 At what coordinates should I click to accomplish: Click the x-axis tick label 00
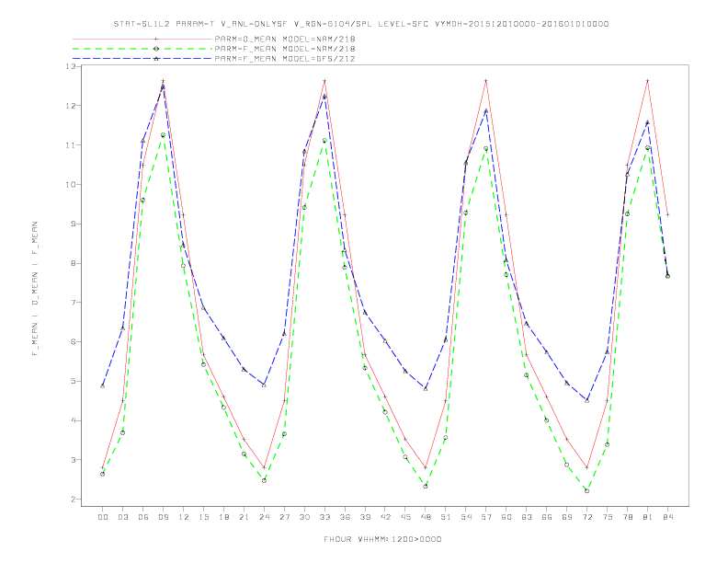tap(103, 517)
